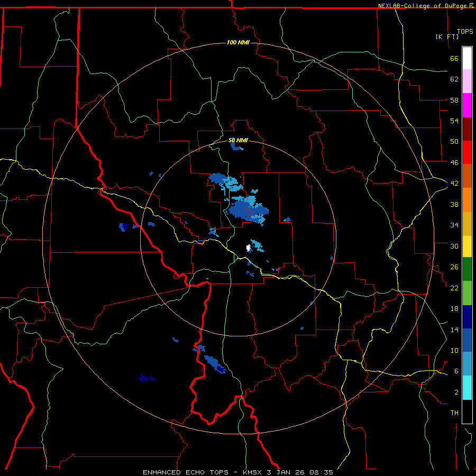Pick the cyan legend swatch

[x=467, y=388]
